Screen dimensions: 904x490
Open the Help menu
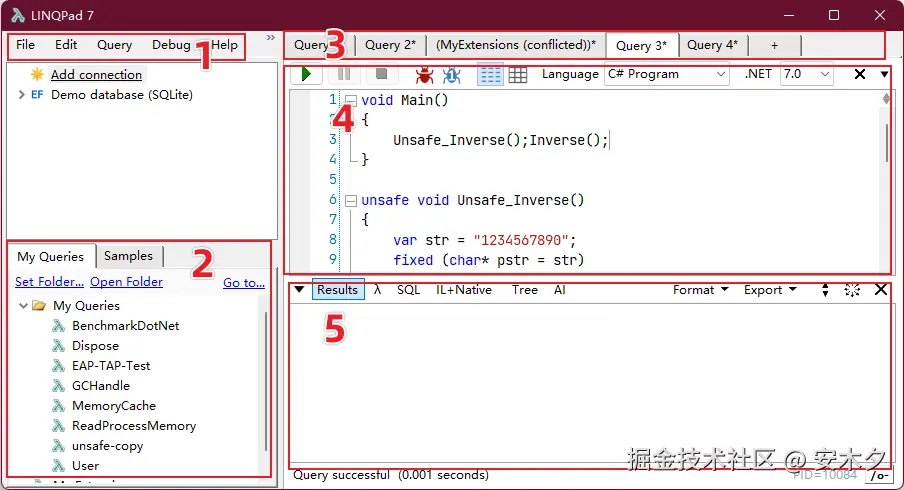224,45
